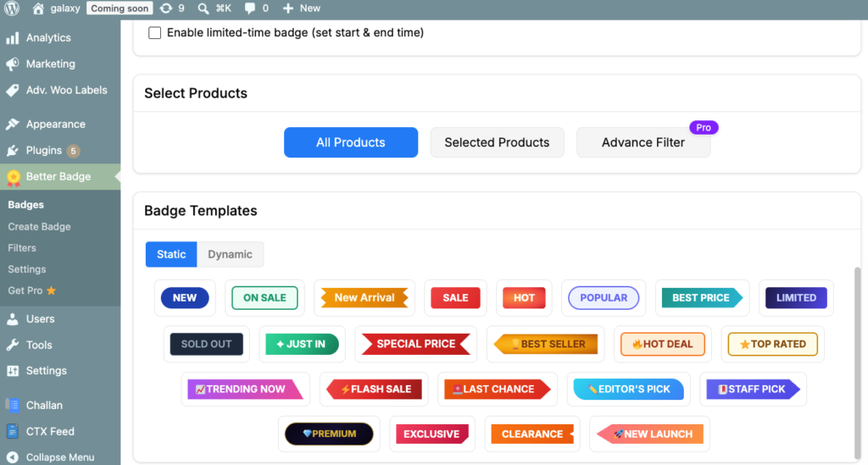This screenshot has width=868, height=465.
Task: Pick the SOLD OUT badge template
Action: (207, 344)
